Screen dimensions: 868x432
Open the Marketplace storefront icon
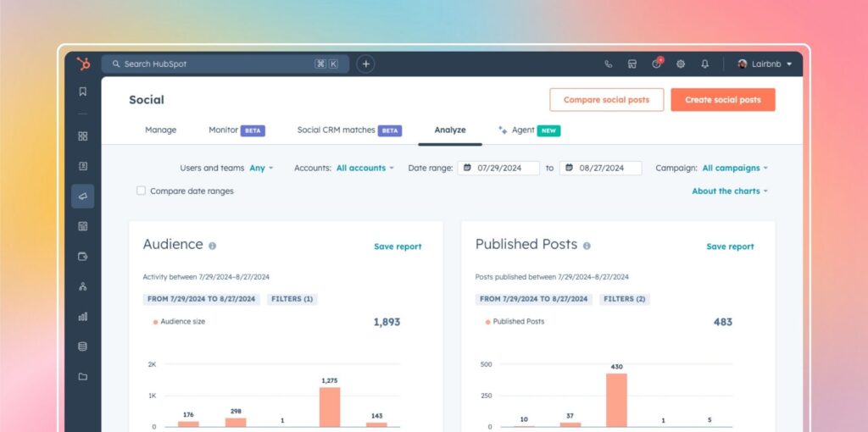[x=632, y=64]
